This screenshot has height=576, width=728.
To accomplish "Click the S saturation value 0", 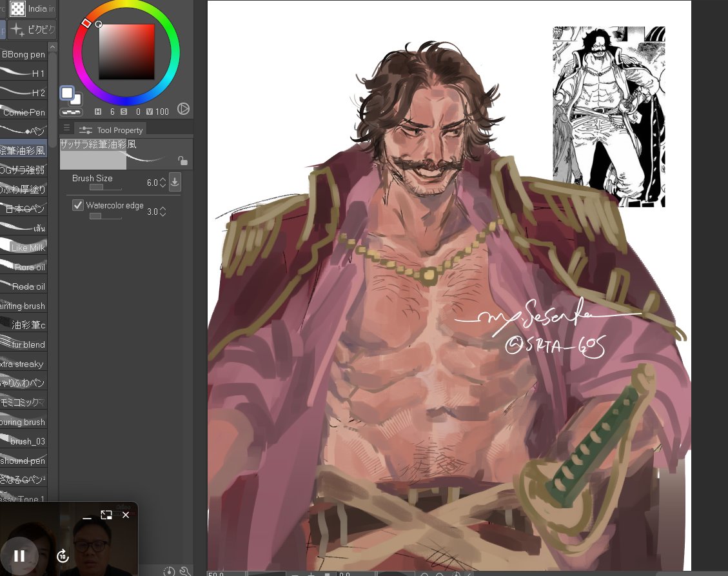I will click(x=138, y=112).
